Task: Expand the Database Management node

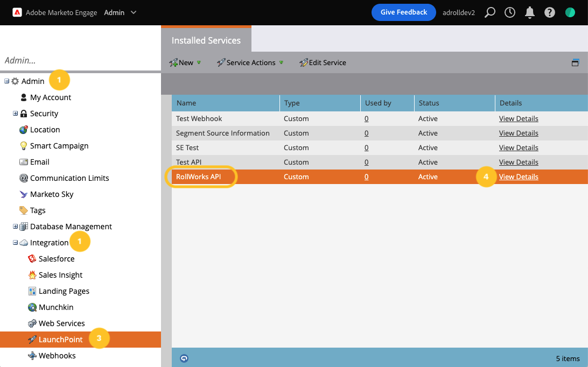Action: point(16,227)
